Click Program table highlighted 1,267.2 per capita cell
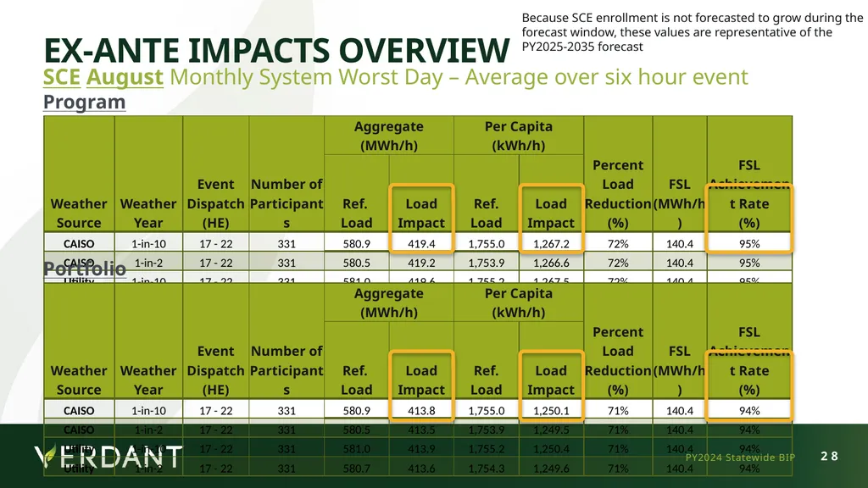Image resolution: width=868 pixels, height=488 pixels. tap(551, 243)
